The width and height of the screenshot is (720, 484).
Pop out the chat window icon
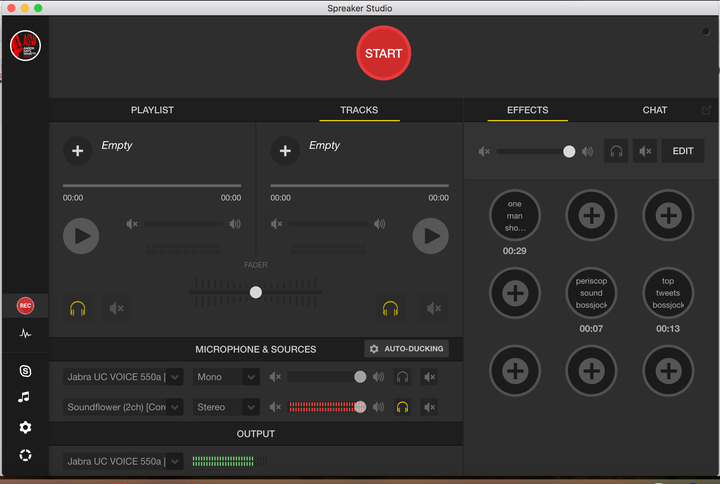click(x=706, y=110)
